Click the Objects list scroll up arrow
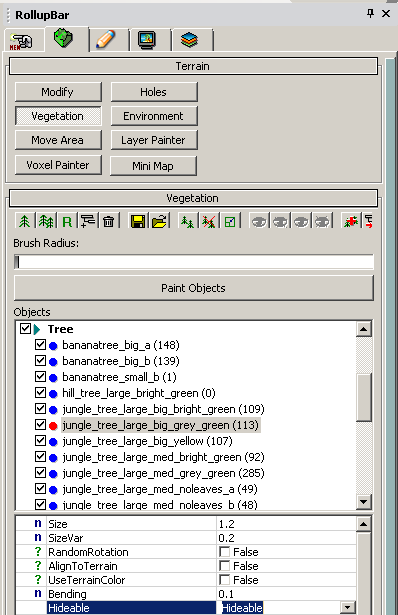The width and height of the screenshot is (398, 615). coord(364,329)
